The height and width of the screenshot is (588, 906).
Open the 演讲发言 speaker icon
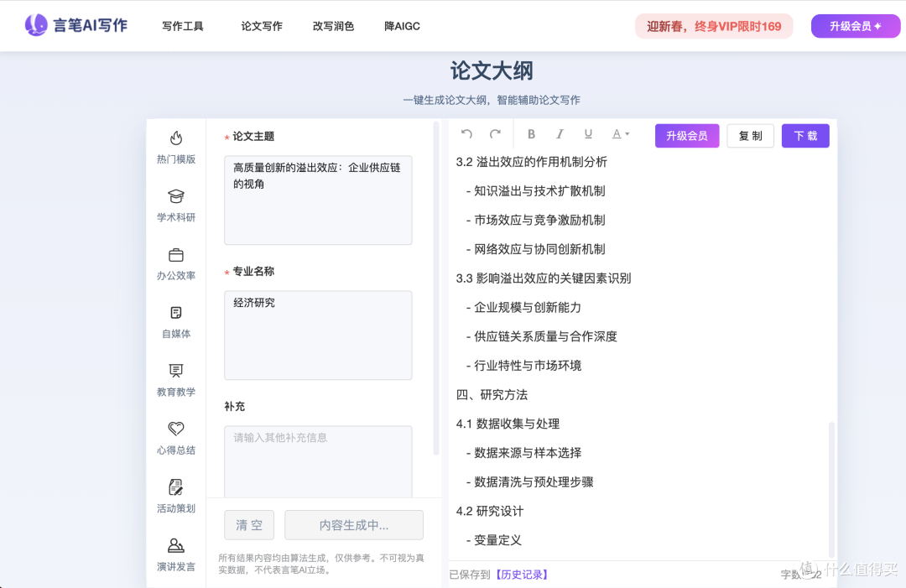[176, 545]
